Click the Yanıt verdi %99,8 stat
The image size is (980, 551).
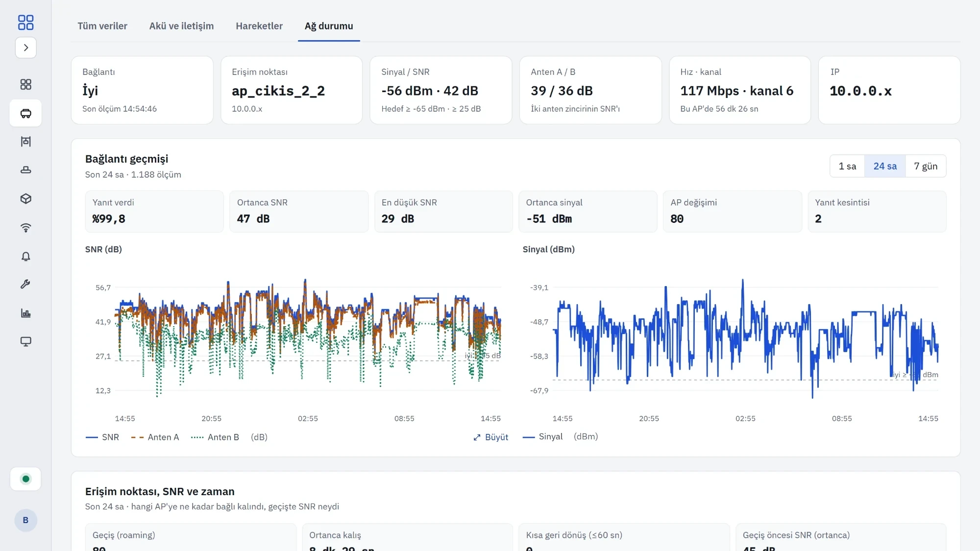pyautogui.click(x=154, y=211)
